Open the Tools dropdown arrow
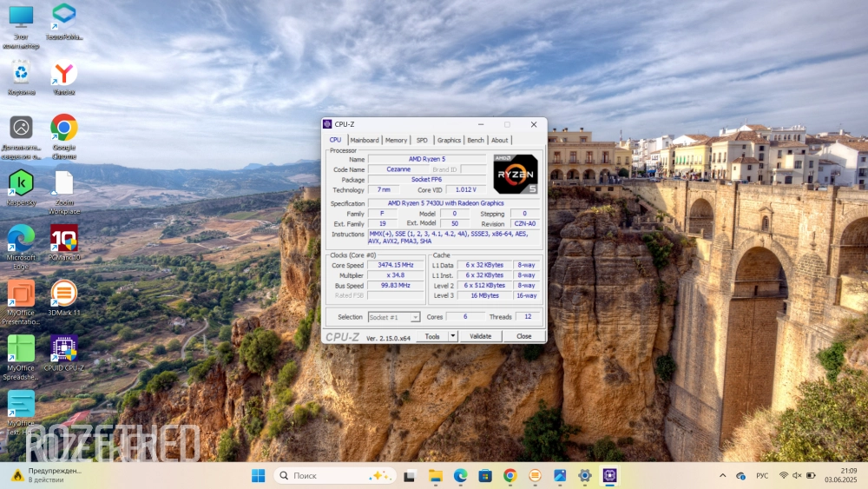This screenshot has width=868, height=489. 452,336
